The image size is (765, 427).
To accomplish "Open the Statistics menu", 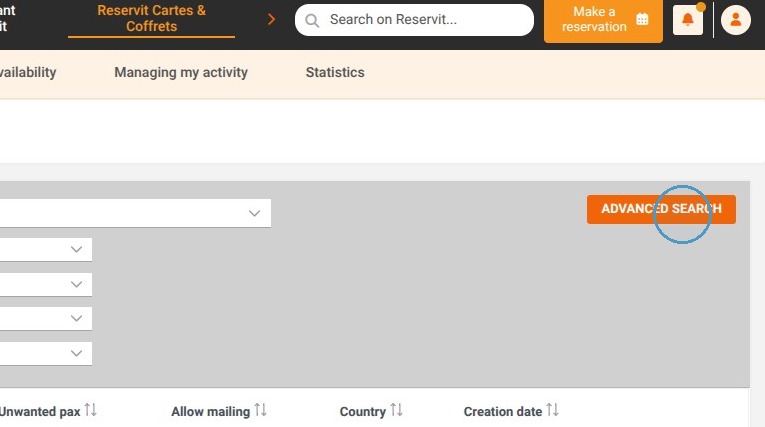I will (335, 72).
